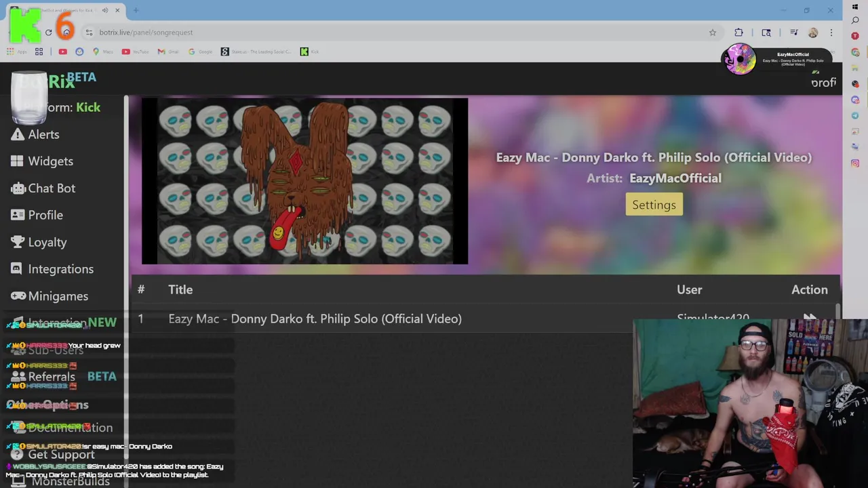
Task: Click the Title column header
Action: click(180, 289)
